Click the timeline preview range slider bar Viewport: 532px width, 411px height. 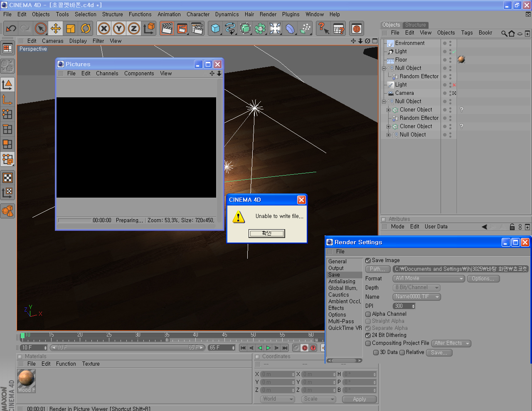[x=128, y=348]
